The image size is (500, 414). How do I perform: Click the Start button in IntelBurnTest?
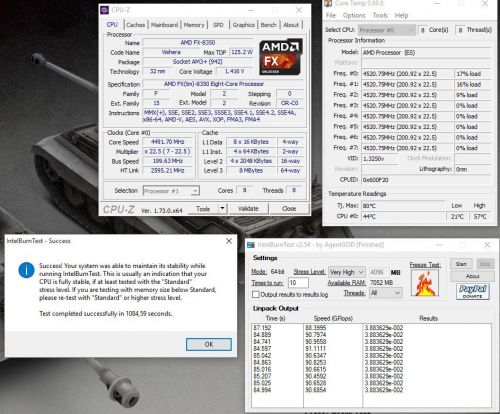coord(461,264)
